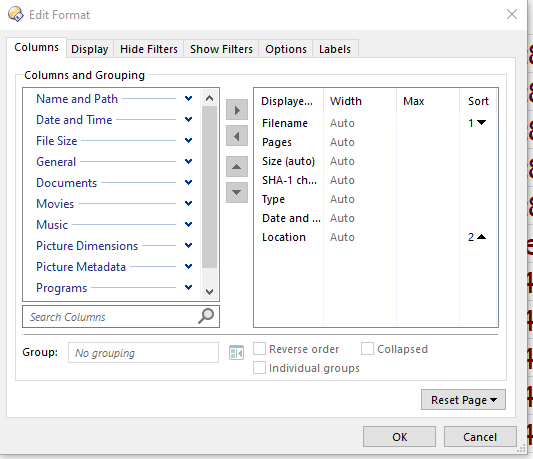Viewport: 533px width, 459px height.
Task: Confirm with the OK button
Action: point(399,437)
